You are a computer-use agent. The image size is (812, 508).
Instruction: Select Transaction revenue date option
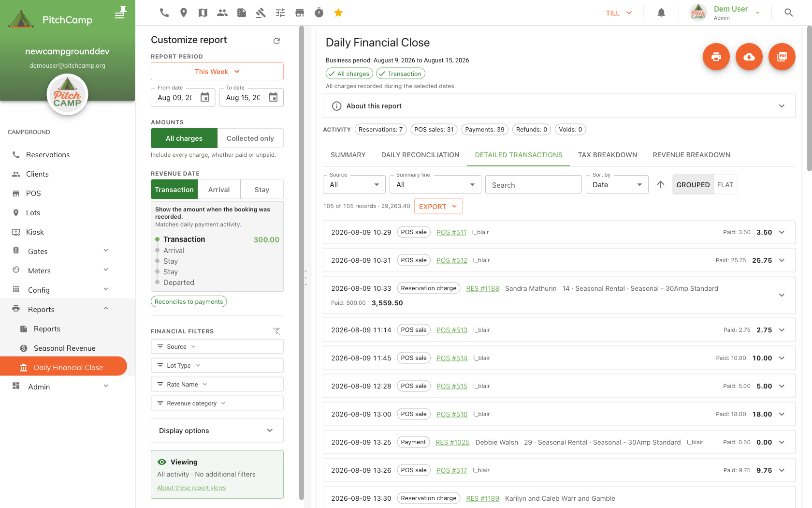click(x=174, y=190)
